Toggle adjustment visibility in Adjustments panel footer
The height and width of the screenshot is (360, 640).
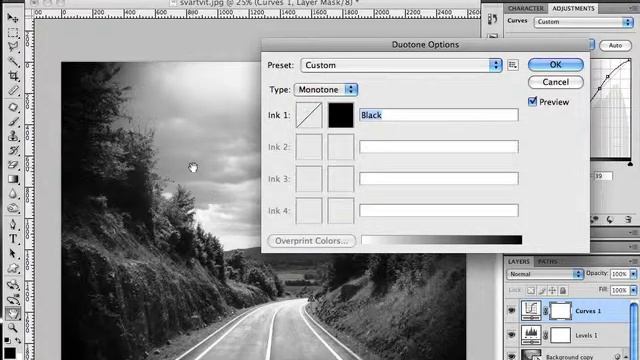tap(595, 220)
